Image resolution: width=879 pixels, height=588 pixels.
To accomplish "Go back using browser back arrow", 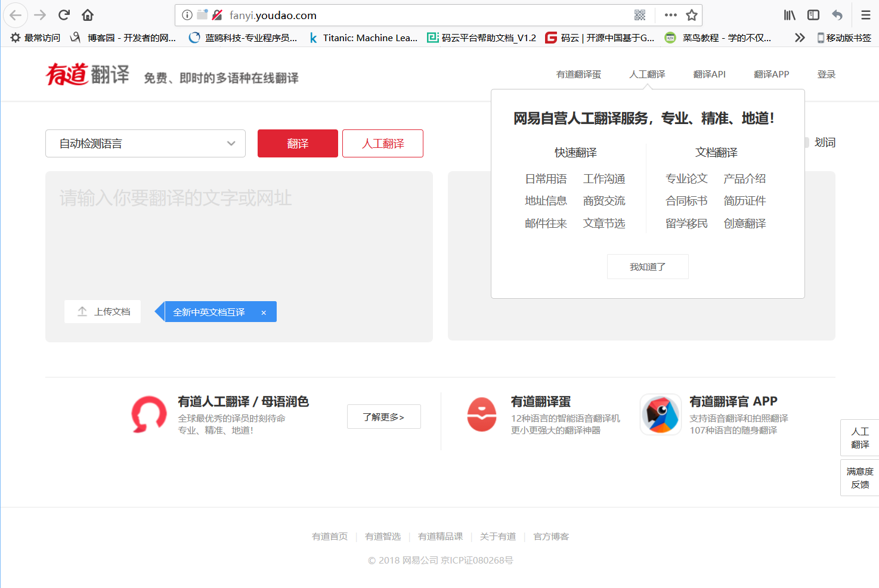I will (16, 15).
